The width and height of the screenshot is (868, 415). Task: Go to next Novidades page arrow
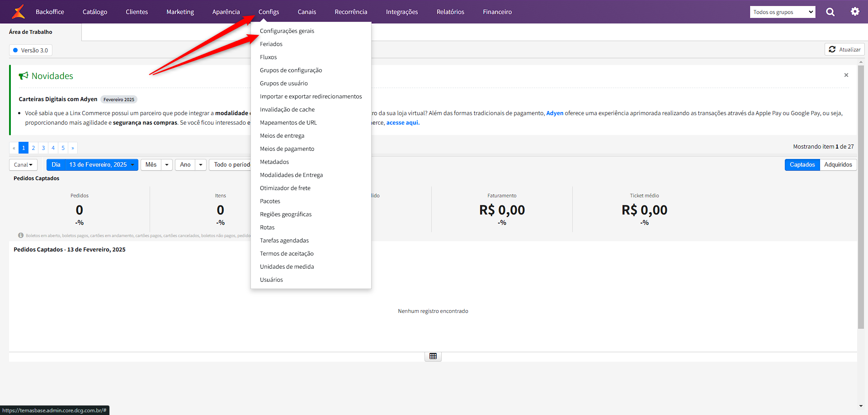click(73, 148)
